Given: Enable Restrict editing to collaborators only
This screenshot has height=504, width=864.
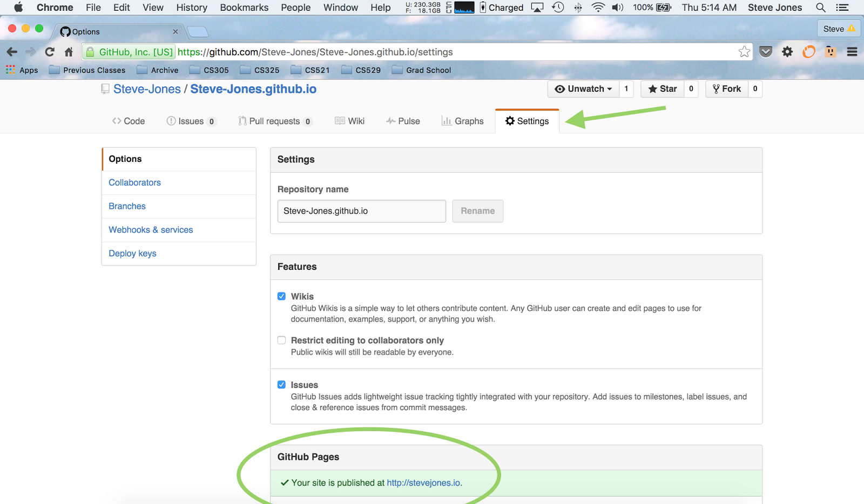Looking at the screenshot, I should click(x=281, y=340).
